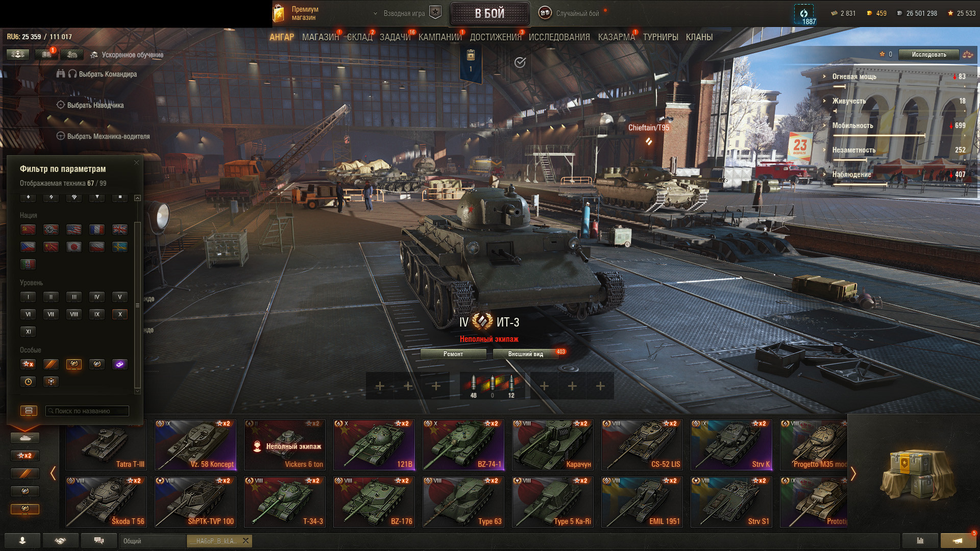This screenshot has height=551, width=980.
Task: Select the purple special filter icon
Action: [120, 364]
